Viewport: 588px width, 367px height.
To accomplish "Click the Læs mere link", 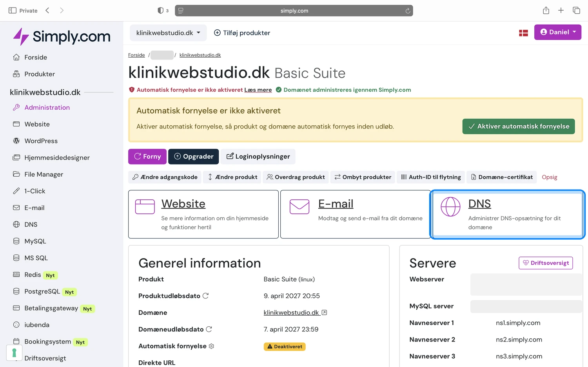I will point(258,90).
